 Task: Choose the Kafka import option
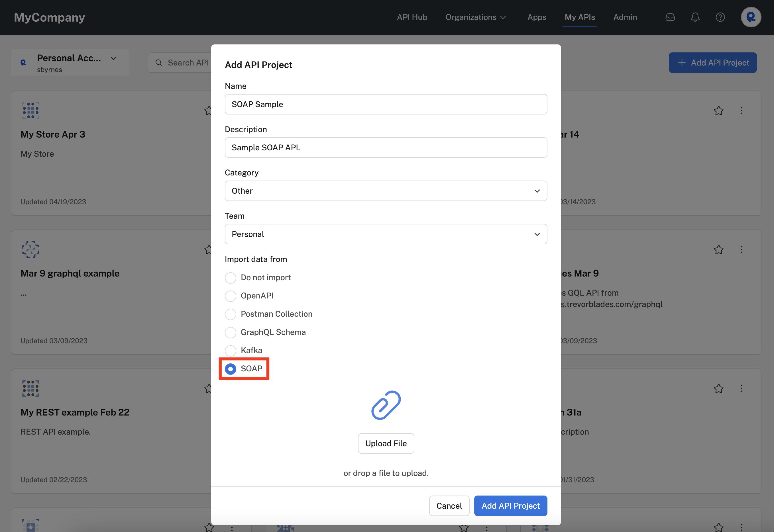coord(231,351)
